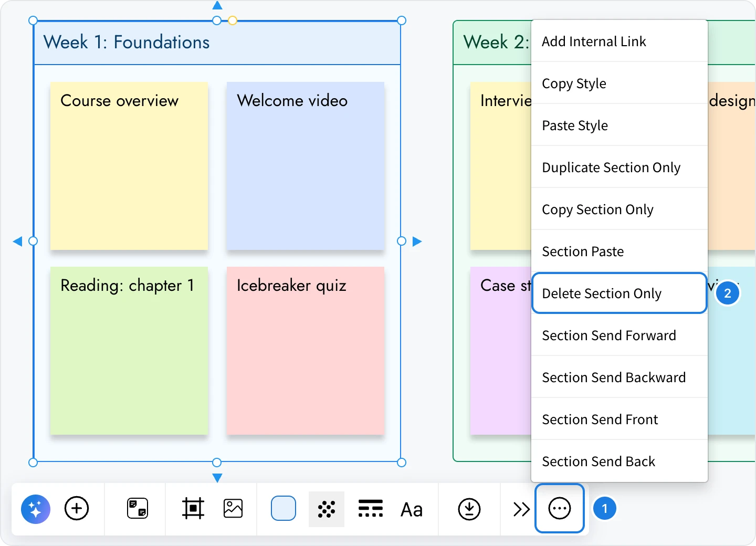This screenshot has width=756, height=546.
Task: Select Section Send Front
Action: tap(619, 419)
